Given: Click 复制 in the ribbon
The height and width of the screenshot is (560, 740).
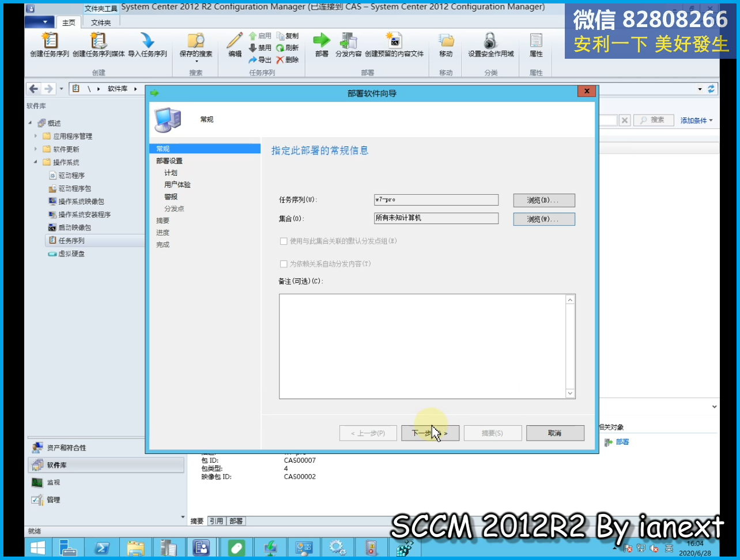Looking at the screenshot, I should pos(287,36).
